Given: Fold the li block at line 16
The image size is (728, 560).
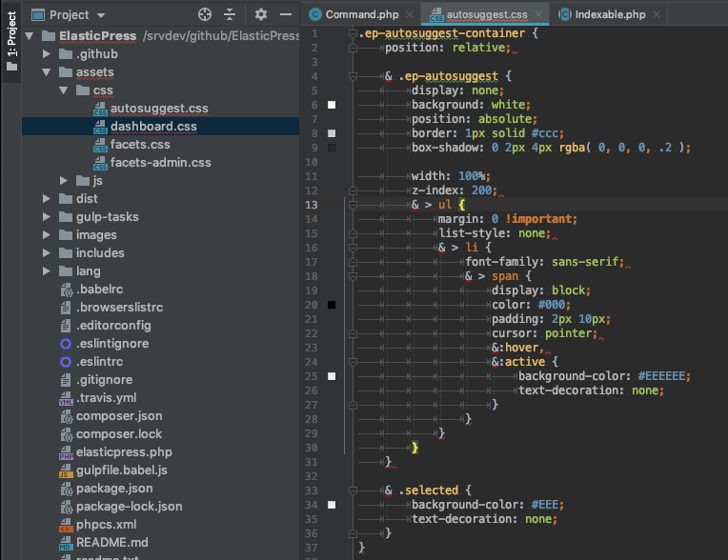Looking at the screenshot, I should tap(353, 248).
